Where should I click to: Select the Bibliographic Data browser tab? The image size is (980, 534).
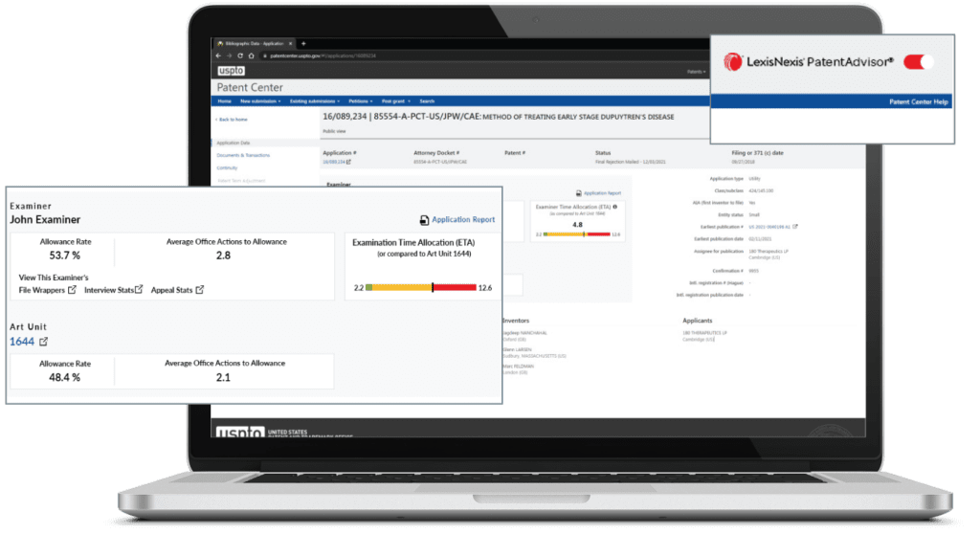pos(255,44)
